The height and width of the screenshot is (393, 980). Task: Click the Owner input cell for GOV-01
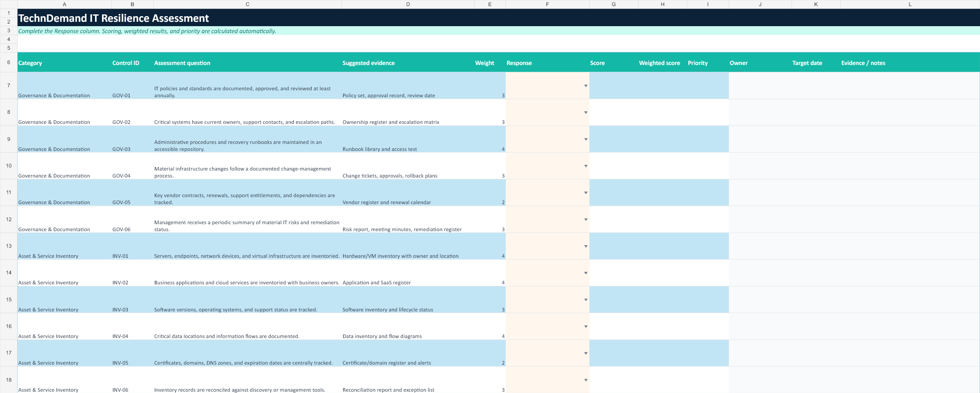(x=760, y=85)
